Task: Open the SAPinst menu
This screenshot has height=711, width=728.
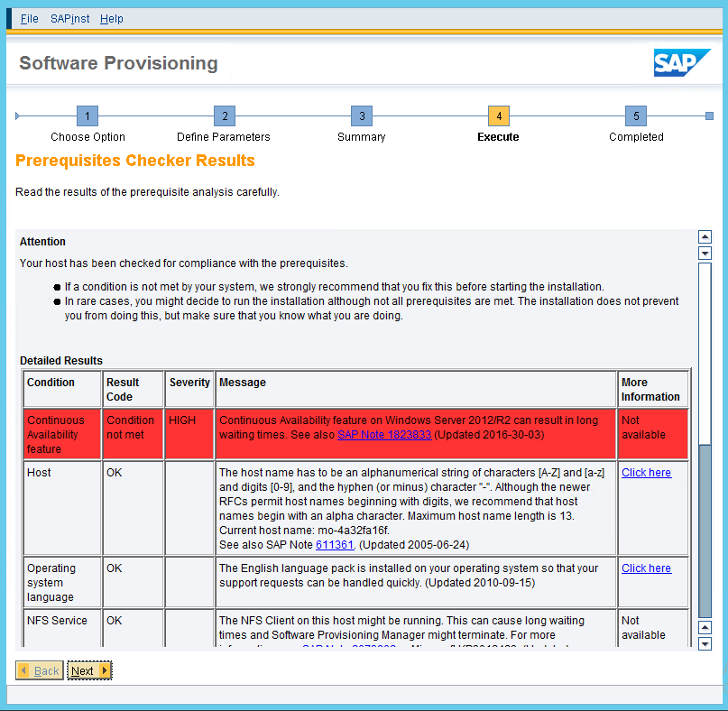Action: coord(69,19)
